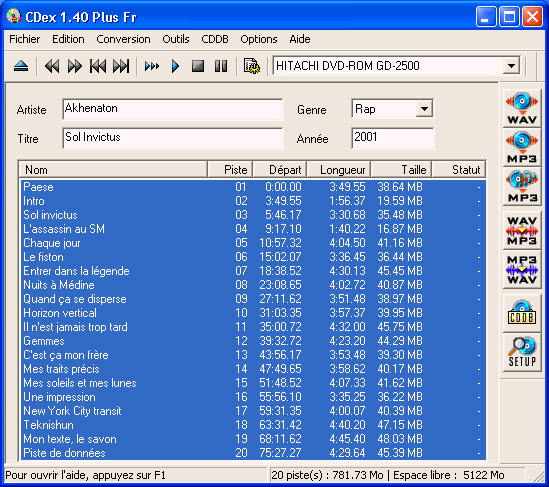Open the HITACHI DVD-ROM drive dropdown
Viewport: 549px width, 487px height.
coord(511,66)
